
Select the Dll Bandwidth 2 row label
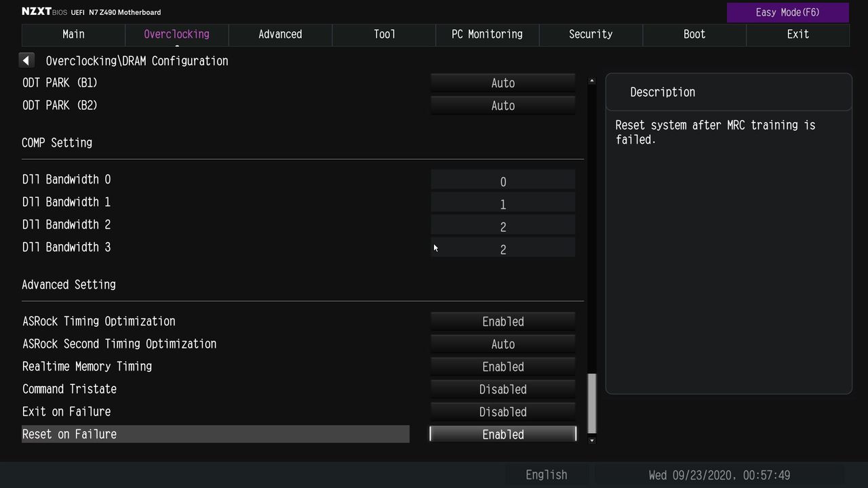click(x=66, y=224)
